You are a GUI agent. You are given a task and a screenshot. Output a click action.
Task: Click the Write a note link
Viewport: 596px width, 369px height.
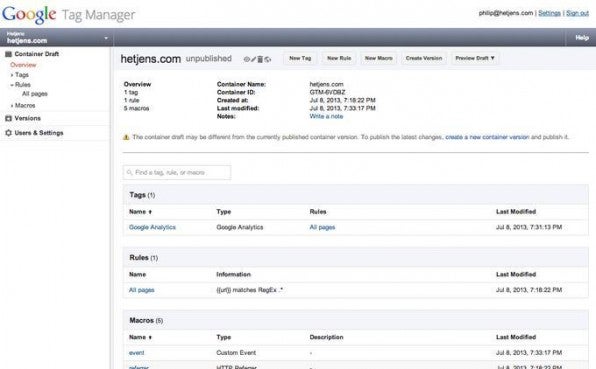[326, 116]
